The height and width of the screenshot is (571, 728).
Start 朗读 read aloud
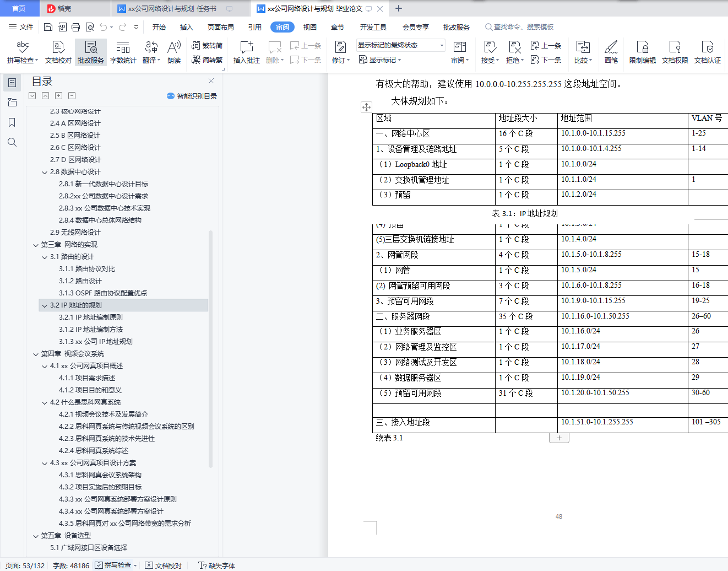click(174, 52)
